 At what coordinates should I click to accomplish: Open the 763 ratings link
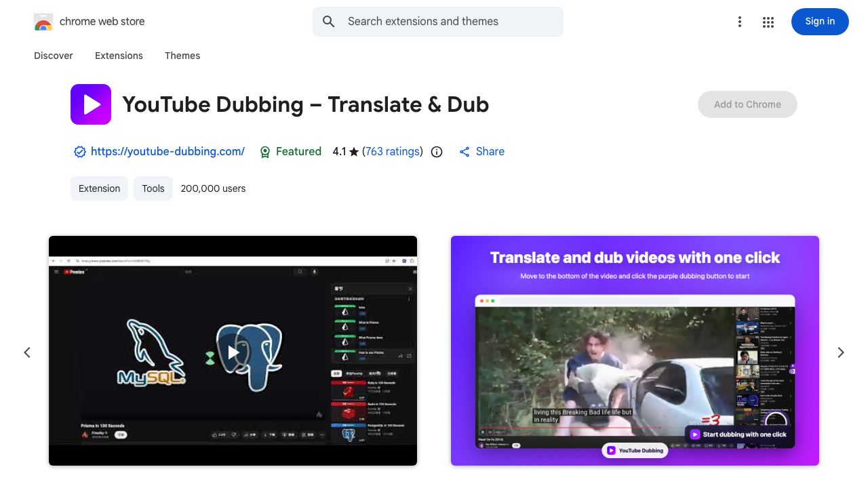coord(393,151)
